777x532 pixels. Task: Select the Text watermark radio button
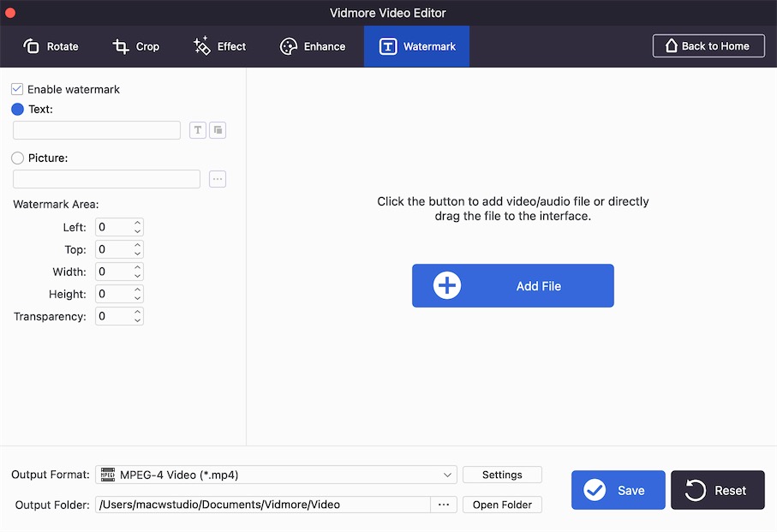[17, 109]
